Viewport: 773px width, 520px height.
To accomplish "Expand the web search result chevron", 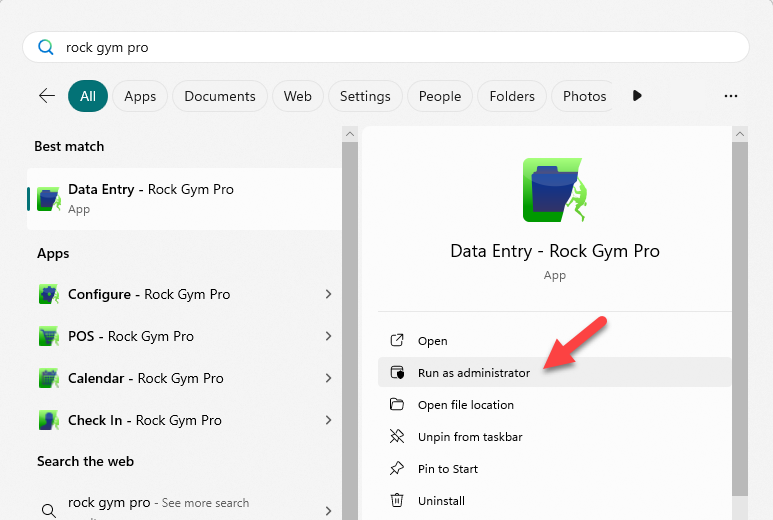I will click(x=328, y=511).
